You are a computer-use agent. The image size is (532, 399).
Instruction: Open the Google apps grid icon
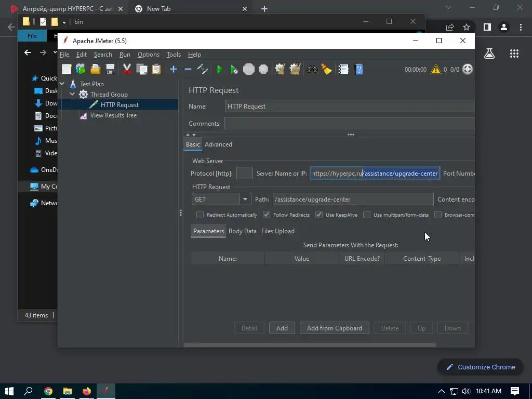[514, 54]
